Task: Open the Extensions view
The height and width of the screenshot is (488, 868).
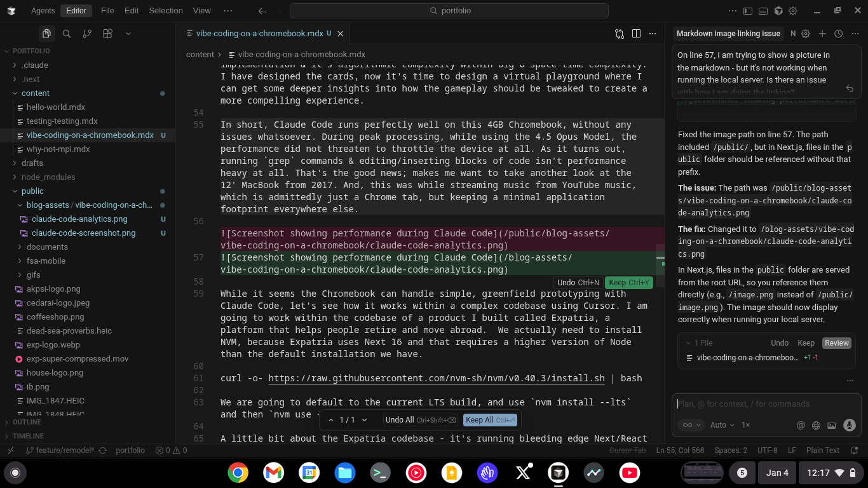Action: point(107,34)
